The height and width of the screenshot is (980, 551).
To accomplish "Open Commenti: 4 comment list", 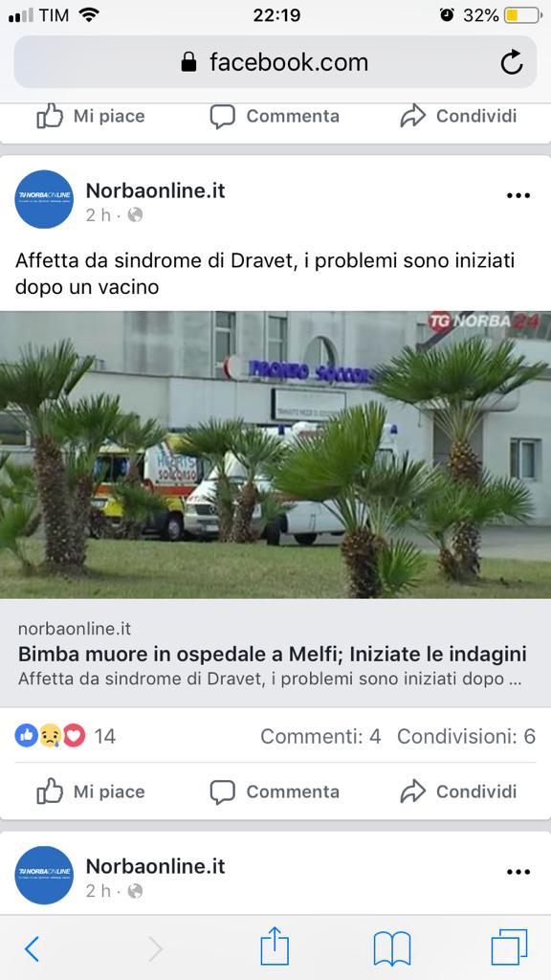I will point(320,736).
